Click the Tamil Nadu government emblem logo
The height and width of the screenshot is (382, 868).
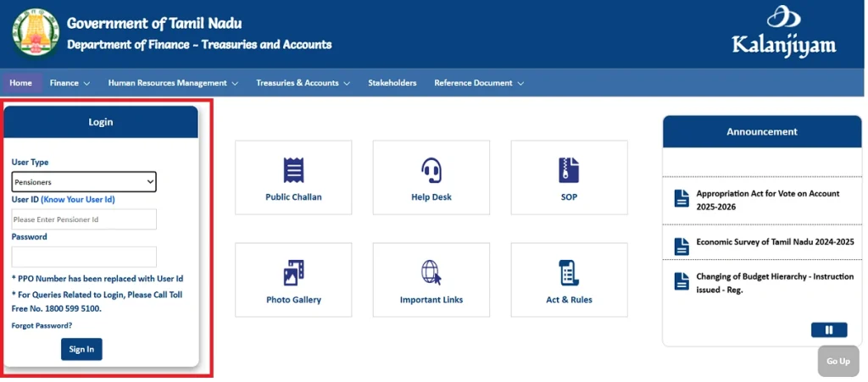pyautogui.click(x=36, y=32)
